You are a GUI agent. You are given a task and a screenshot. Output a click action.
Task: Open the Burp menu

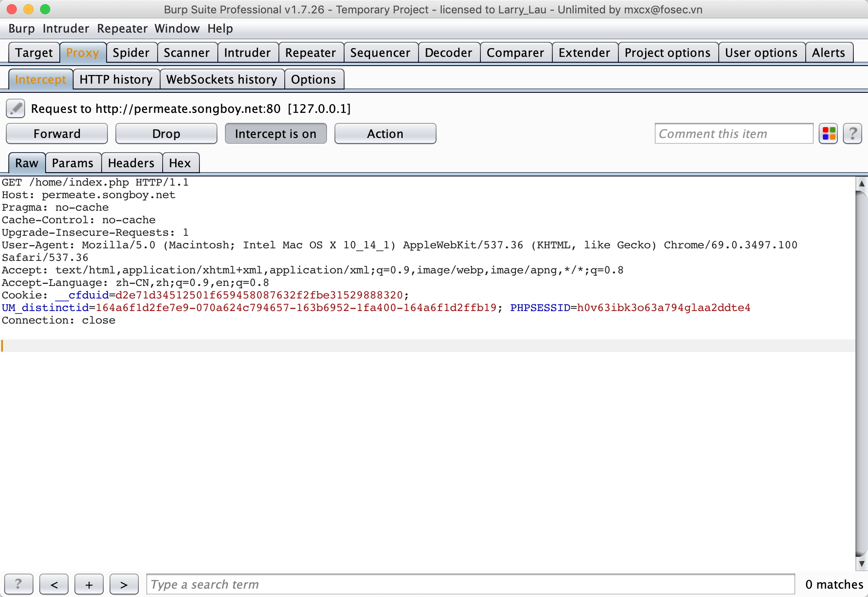click(22, 28)
